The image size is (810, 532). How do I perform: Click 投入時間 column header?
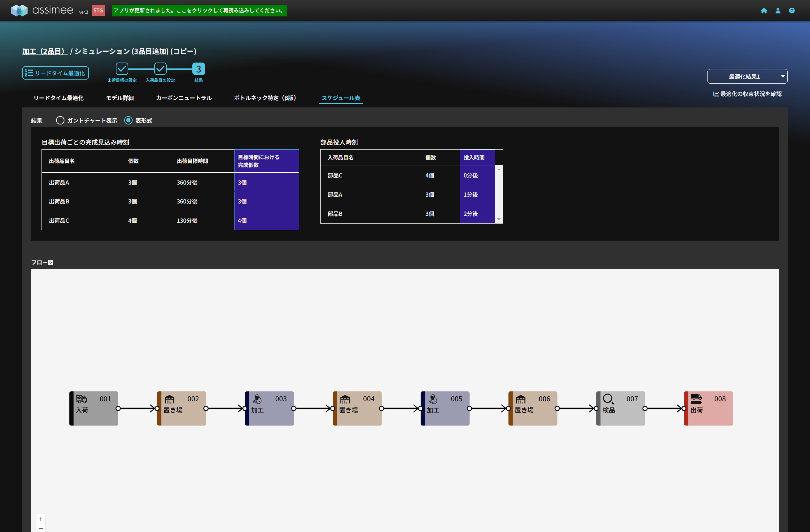point(477,158)
